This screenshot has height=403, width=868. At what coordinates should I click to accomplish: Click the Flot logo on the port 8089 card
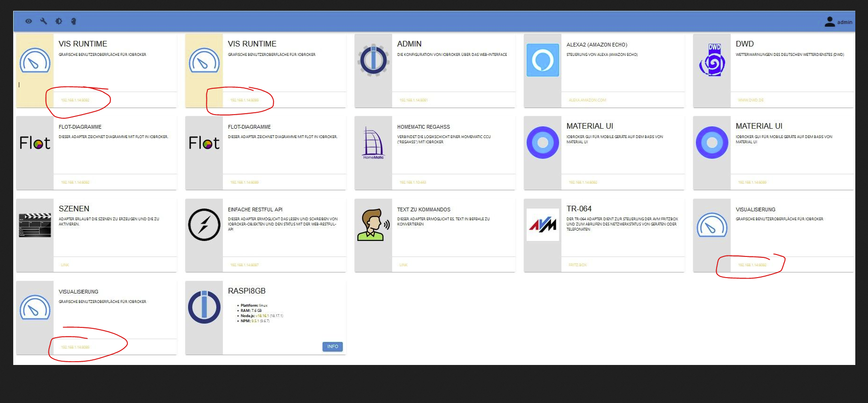point(204,143)
